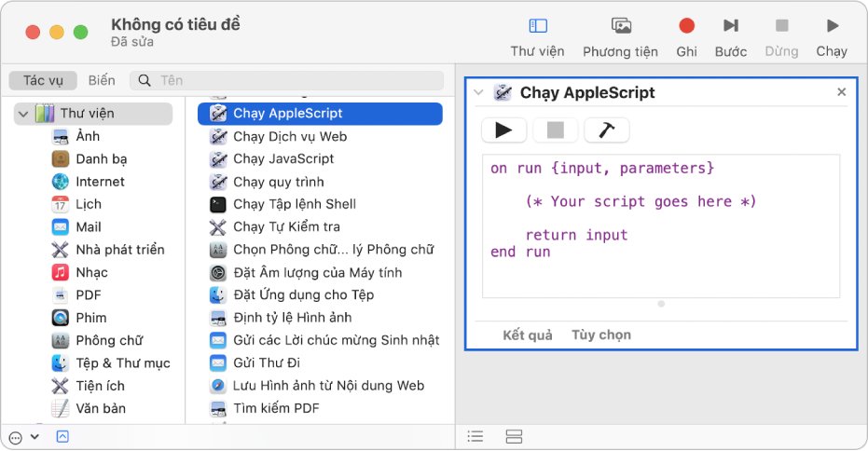
Task: Switch to the Biến tab
Action: point(102,81)
